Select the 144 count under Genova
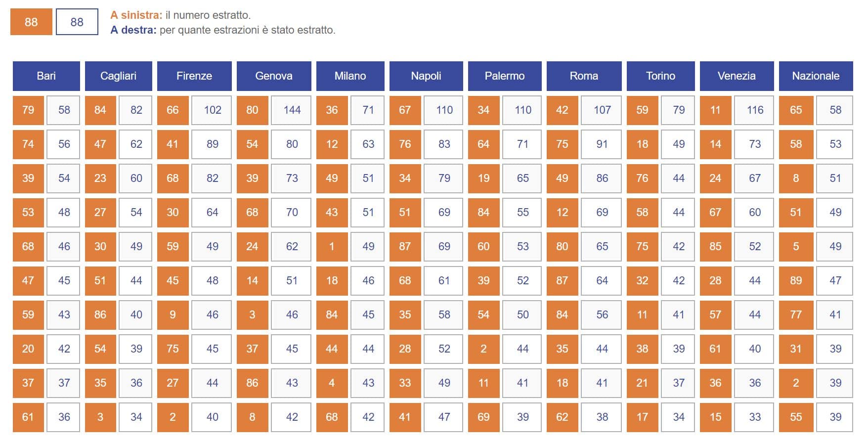Screen dimensions: 868x444 coord(292,110)
